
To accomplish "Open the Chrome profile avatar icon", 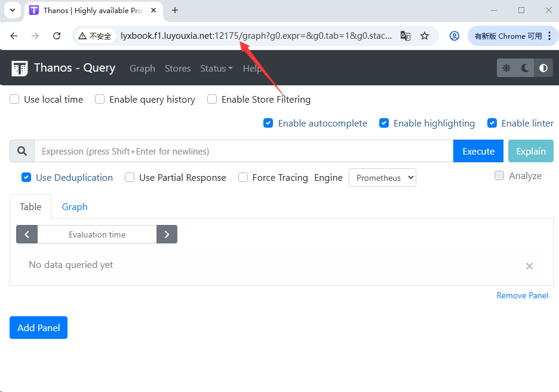I will (x=454, y=36).
